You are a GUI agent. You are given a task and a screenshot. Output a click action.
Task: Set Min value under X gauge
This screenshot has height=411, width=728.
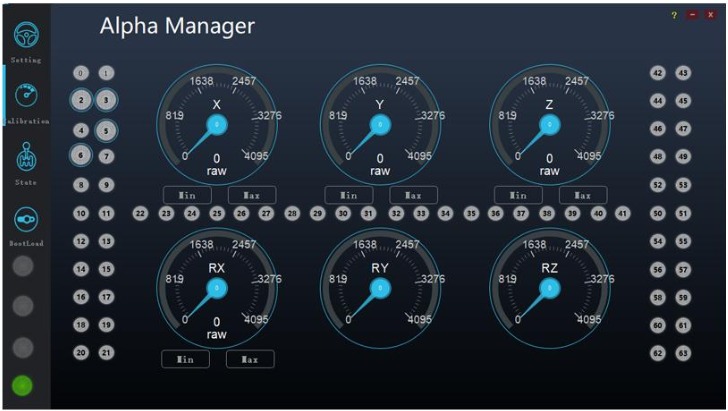[186, 195]
